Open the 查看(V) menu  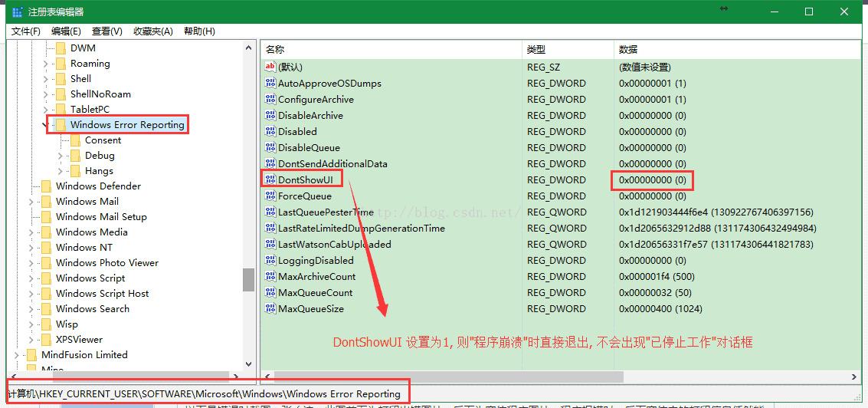tap(106, 31)
